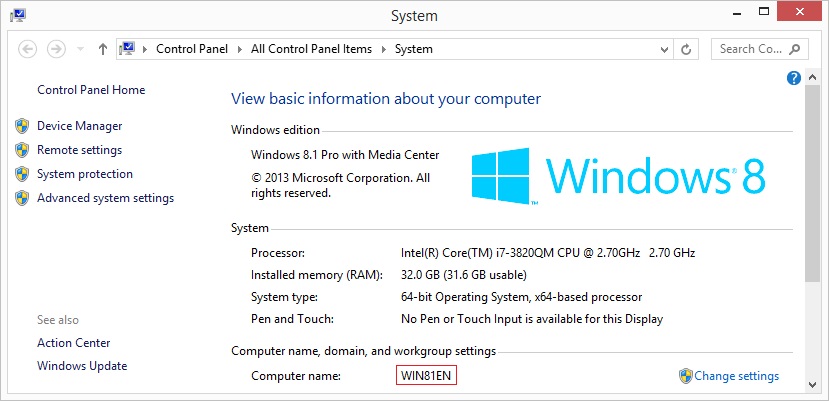Open Control Panel Home link
This screenshot has width=829, height=401.
(x=91, y=90)
